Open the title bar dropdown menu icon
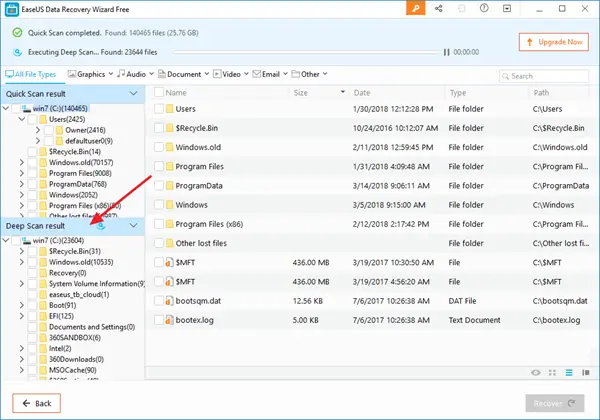Viewport: 600px width, 420px height. tap(507, 8)
